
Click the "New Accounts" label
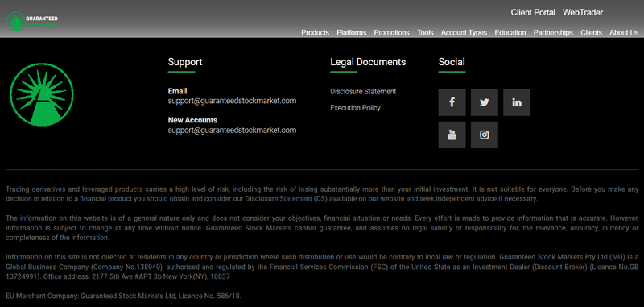pos(192,120)
